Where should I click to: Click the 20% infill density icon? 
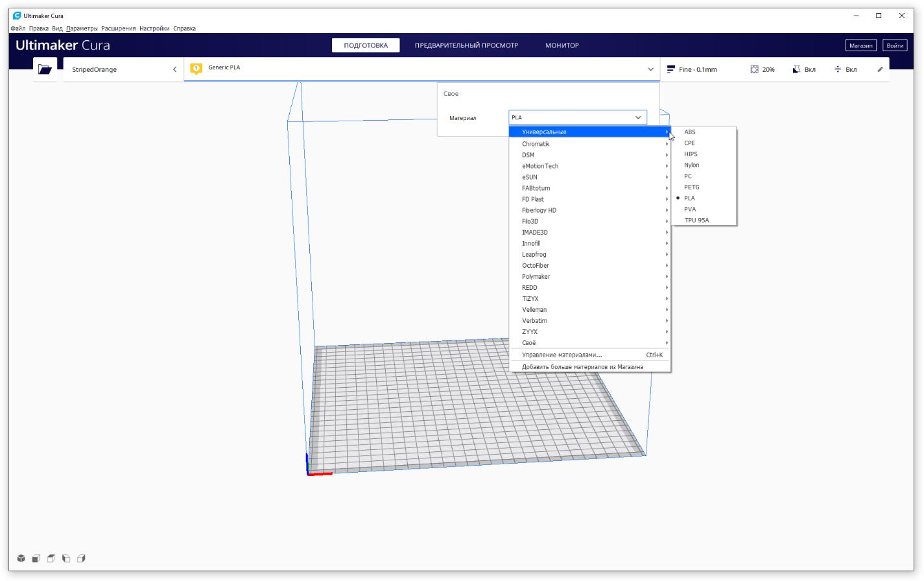754,69
